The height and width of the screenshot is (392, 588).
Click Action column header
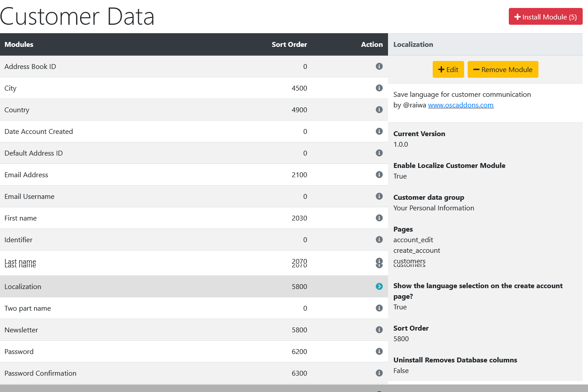372,44
